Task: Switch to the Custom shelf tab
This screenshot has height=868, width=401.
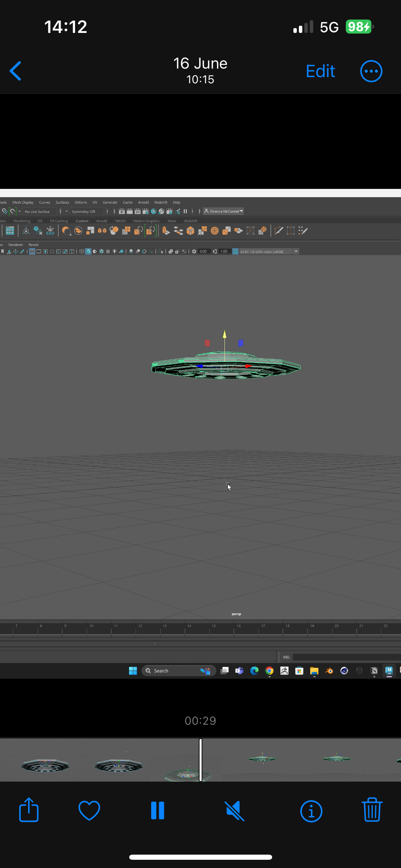Action: coord(82,221)
